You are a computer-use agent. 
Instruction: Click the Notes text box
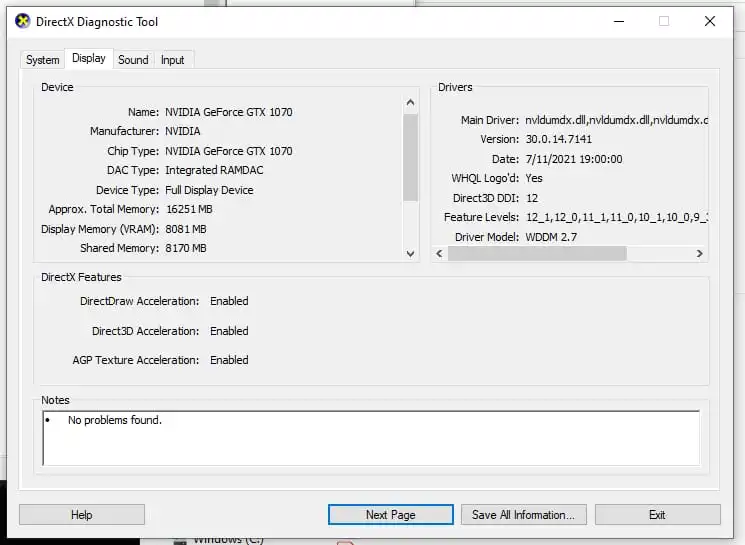pos(371,438)
